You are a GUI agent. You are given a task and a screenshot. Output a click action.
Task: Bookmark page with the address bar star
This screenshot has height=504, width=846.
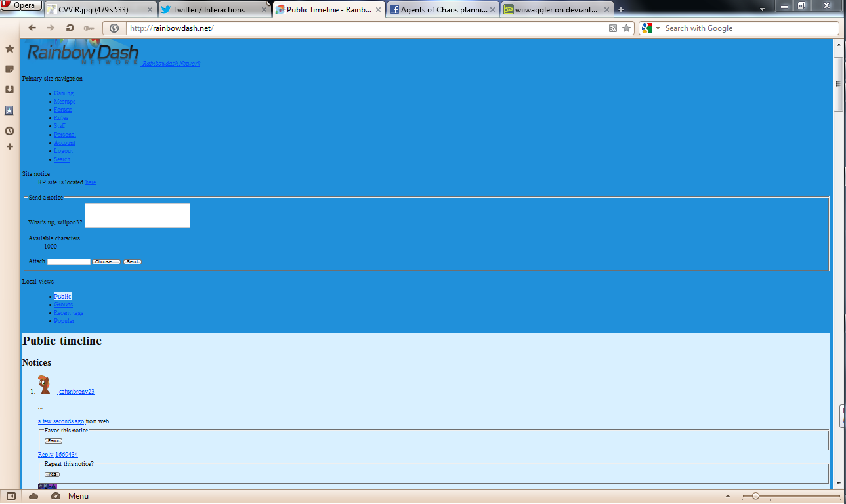627,28
